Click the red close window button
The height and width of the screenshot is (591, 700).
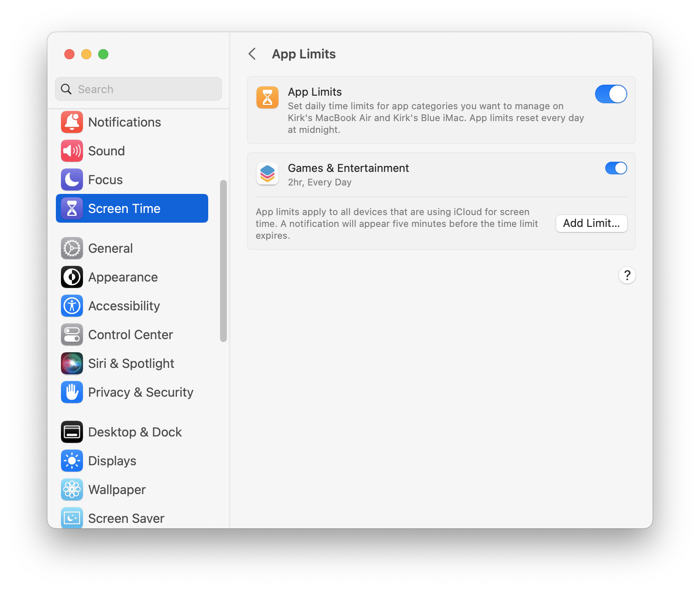[x=69, y=54]
